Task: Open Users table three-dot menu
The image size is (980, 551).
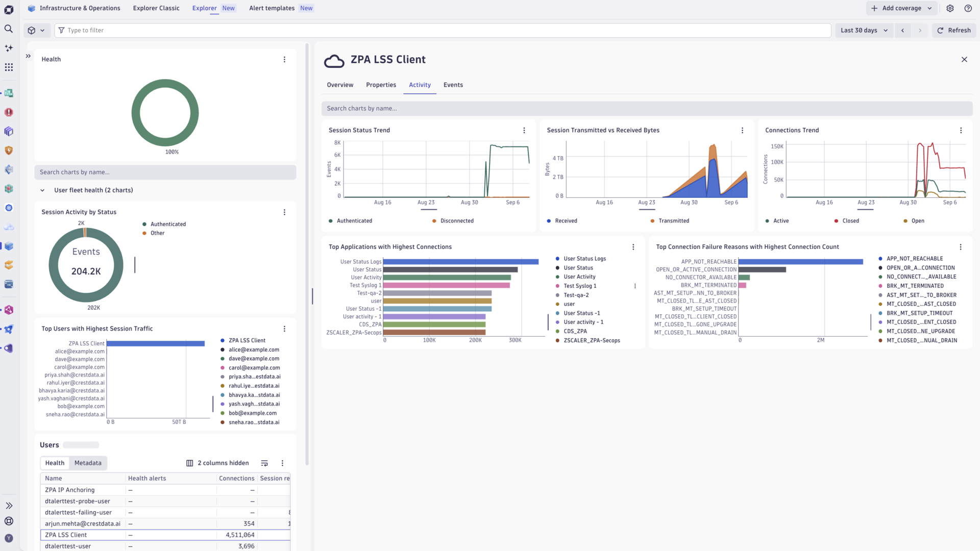Action: [x=282, y=463]
